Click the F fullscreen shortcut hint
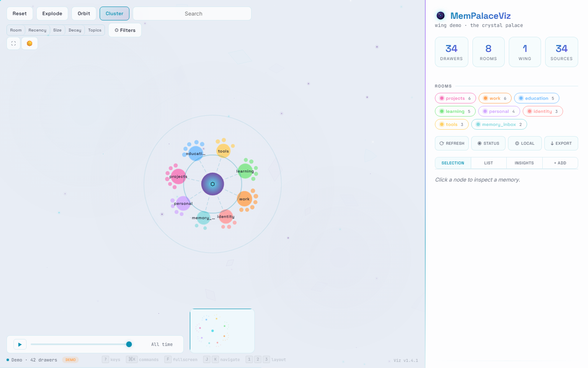 (181, 360)
